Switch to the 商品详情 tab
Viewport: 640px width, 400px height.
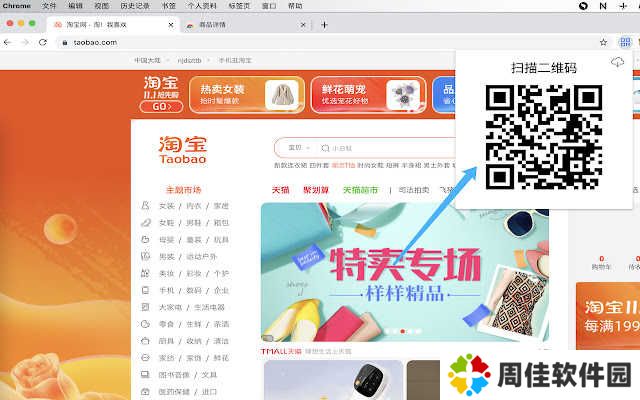click(x=221, y=24)
